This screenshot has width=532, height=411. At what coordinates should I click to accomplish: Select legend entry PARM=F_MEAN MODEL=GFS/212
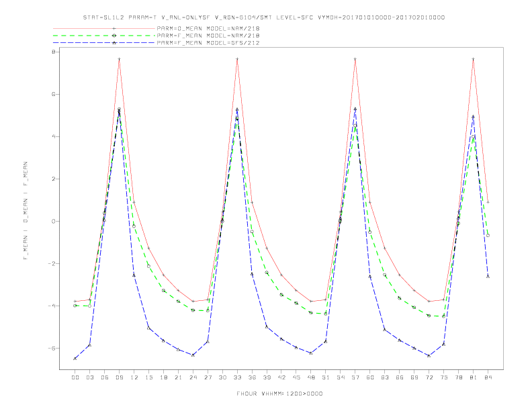208,43
